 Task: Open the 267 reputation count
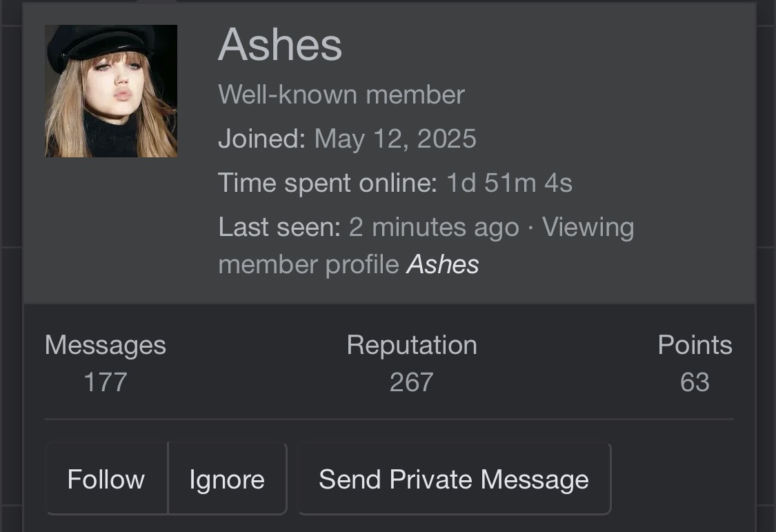click(x=412, y=382)
